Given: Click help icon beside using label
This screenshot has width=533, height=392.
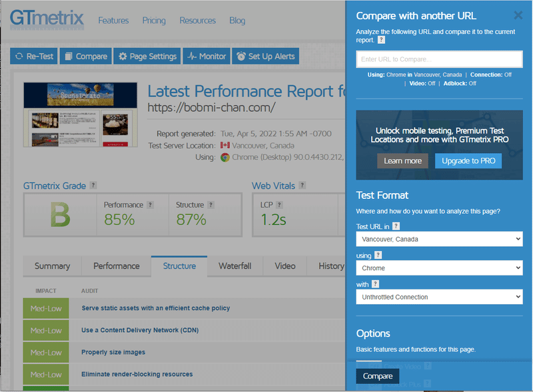Looking at the screenshot, I should click(x=378, y=255).
